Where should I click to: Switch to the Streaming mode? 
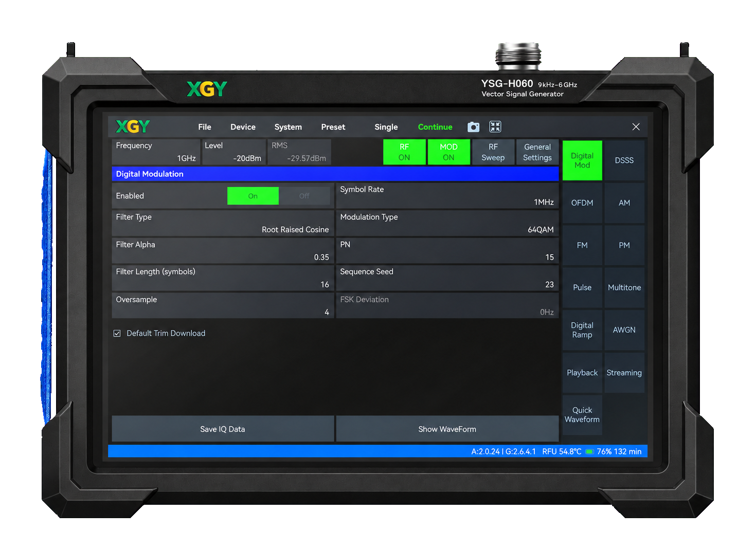[x=624, y=373]
